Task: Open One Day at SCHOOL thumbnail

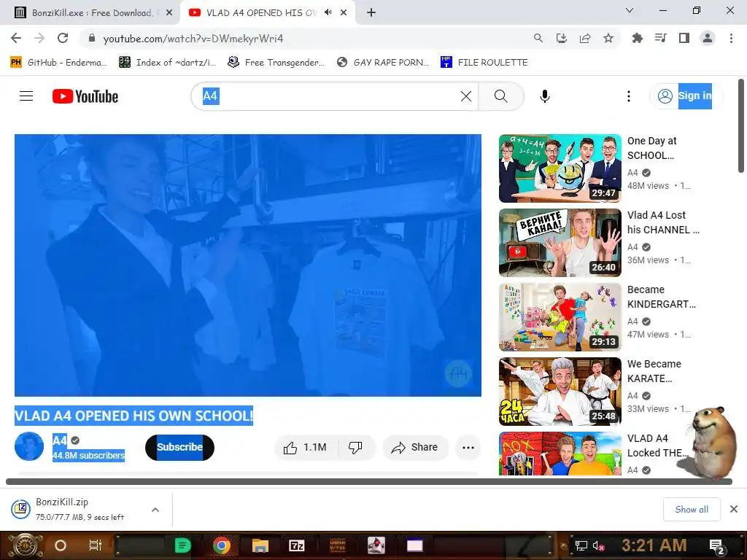Action: point(560,168)
